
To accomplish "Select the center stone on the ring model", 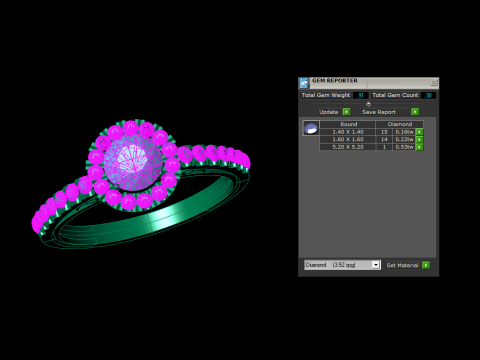I will coord(133,162).
